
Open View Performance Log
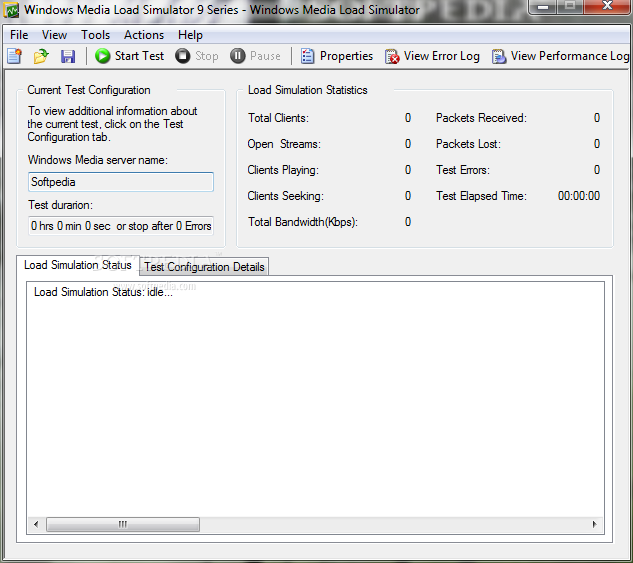tap(560, 56)
